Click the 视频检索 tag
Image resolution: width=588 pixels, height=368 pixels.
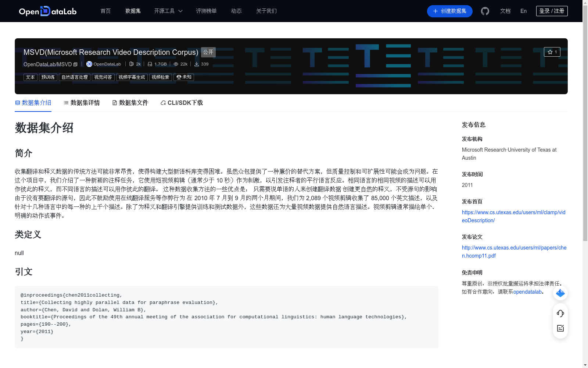[x=161, y=77]
